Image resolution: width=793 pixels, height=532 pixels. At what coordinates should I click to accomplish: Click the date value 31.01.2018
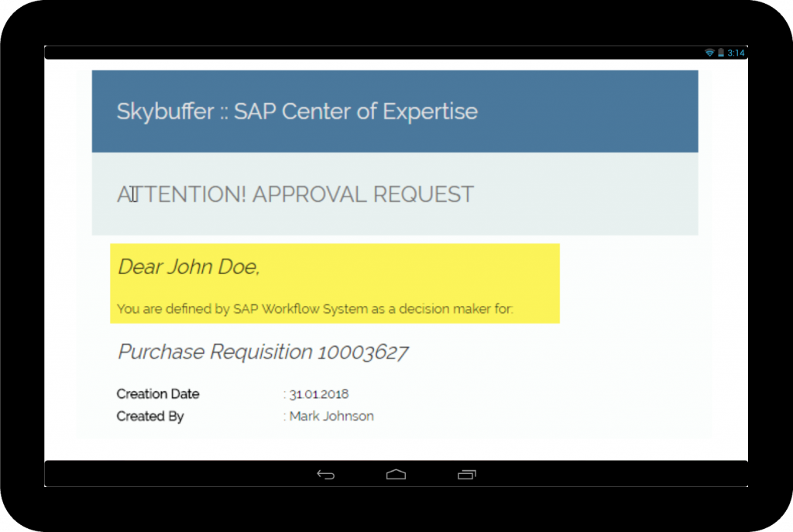318,394
